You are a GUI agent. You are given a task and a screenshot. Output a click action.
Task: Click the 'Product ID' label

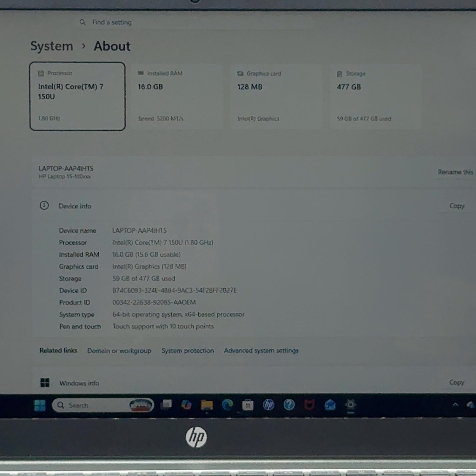[x=75, y=302]
